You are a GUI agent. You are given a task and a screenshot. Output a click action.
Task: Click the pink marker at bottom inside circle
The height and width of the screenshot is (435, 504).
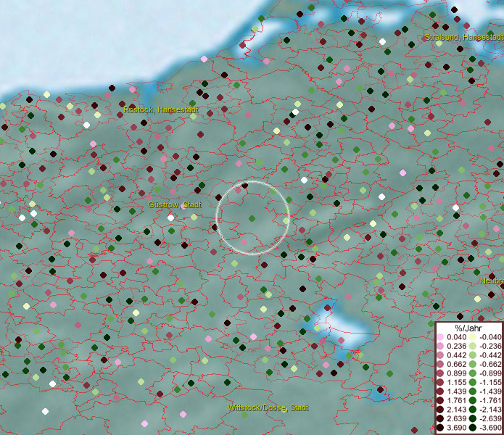244,243
